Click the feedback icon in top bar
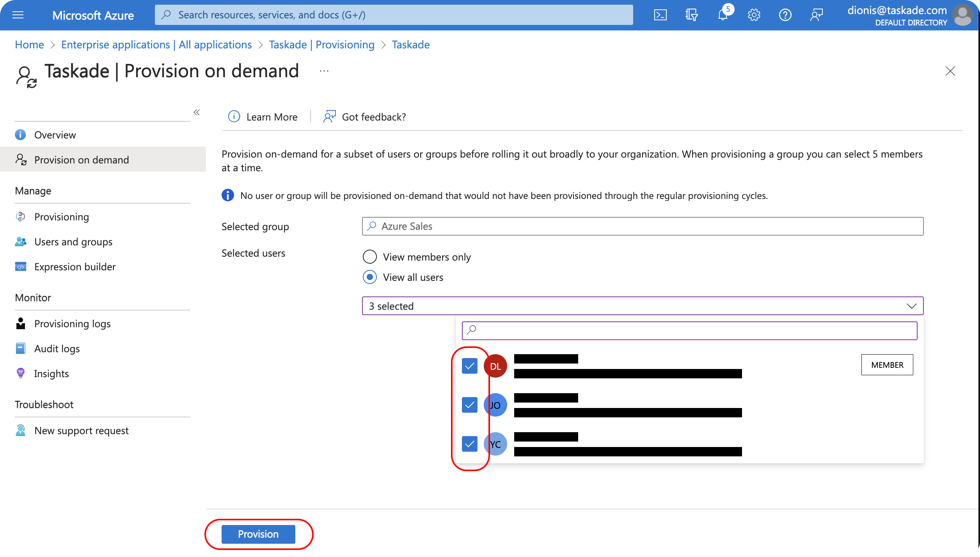Screen dimensions: 980x557 tap(816, 15)
